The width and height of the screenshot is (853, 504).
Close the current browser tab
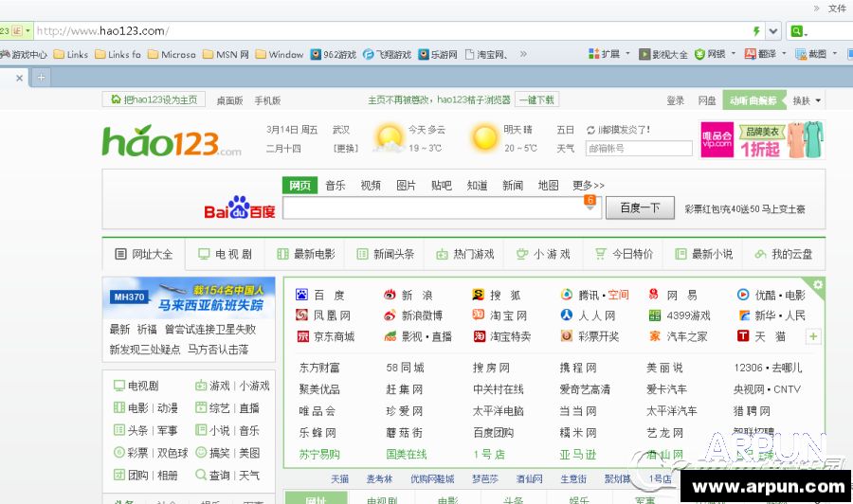20,78
